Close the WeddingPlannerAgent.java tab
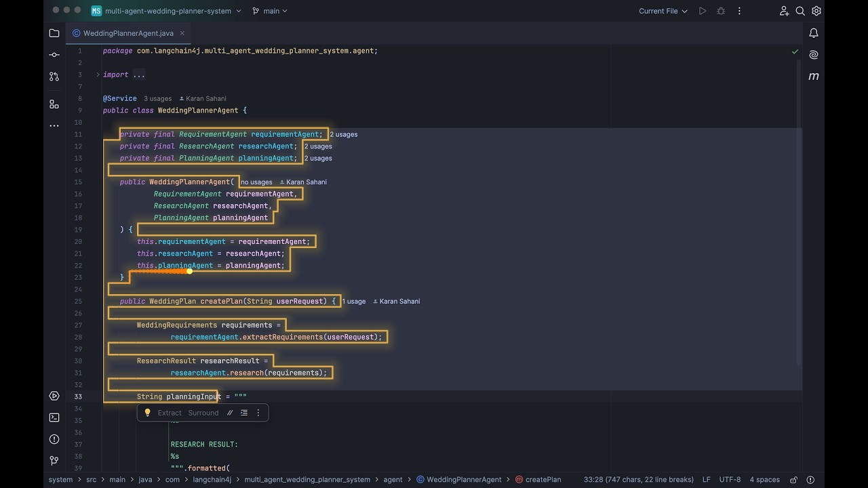Viewport: 868px width, 488px height. coord(182,33)
